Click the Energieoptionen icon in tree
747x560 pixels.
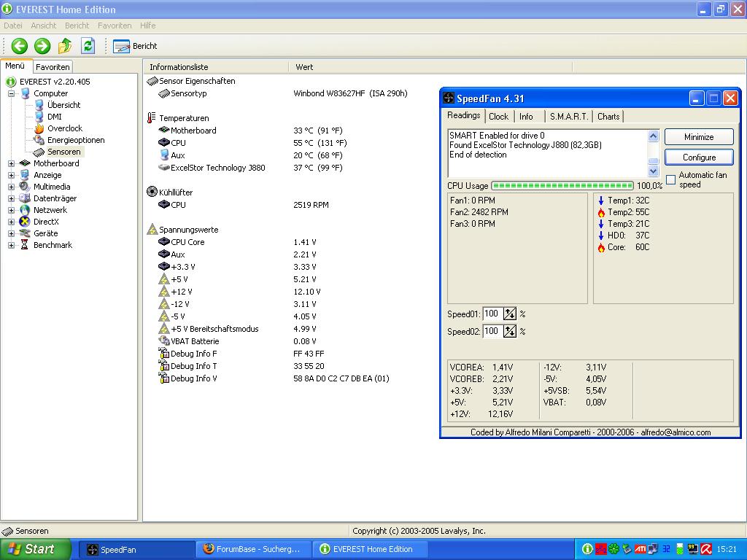[x=39, y=140]
